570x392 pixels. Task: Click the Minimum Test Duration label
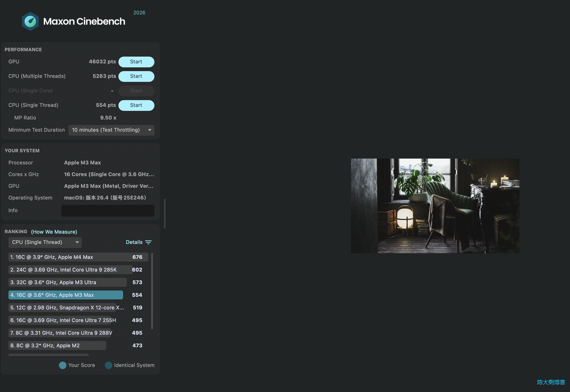(37, 130)
